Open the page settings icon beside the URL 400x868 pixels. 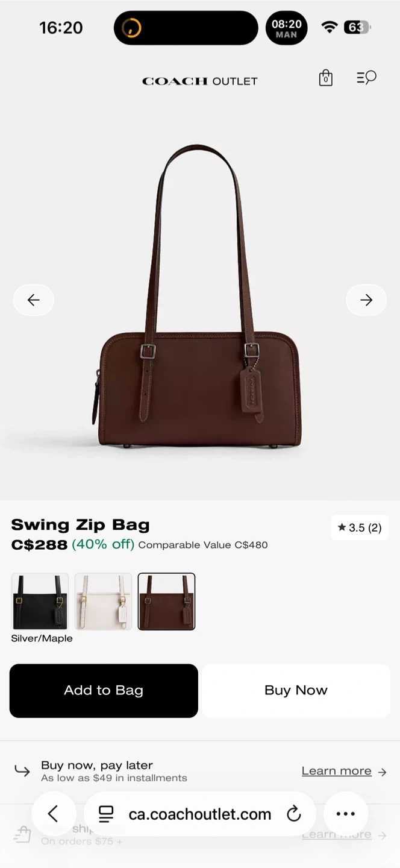(106, 814)
